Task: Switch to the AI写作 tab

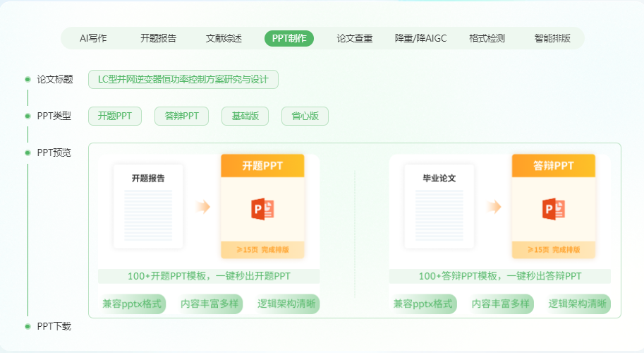Action: click(93, 39)
